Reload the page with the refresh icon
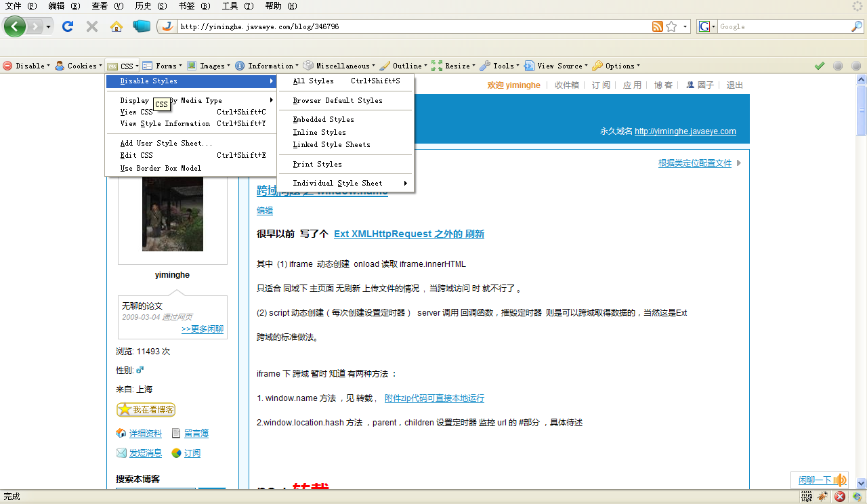 [x=67, y=26]
